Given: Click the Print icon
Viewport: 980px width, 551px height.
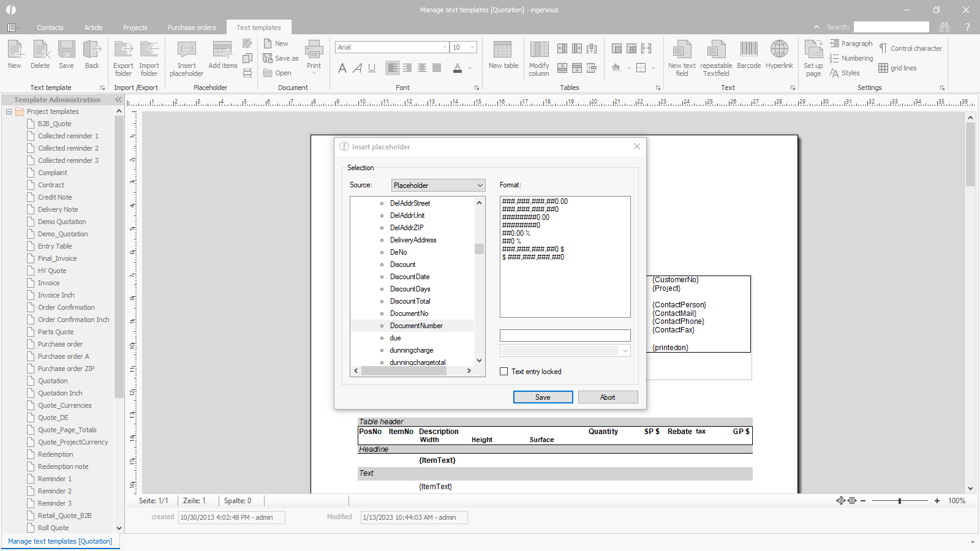Looking at the screenshot, I should (314, 50).
